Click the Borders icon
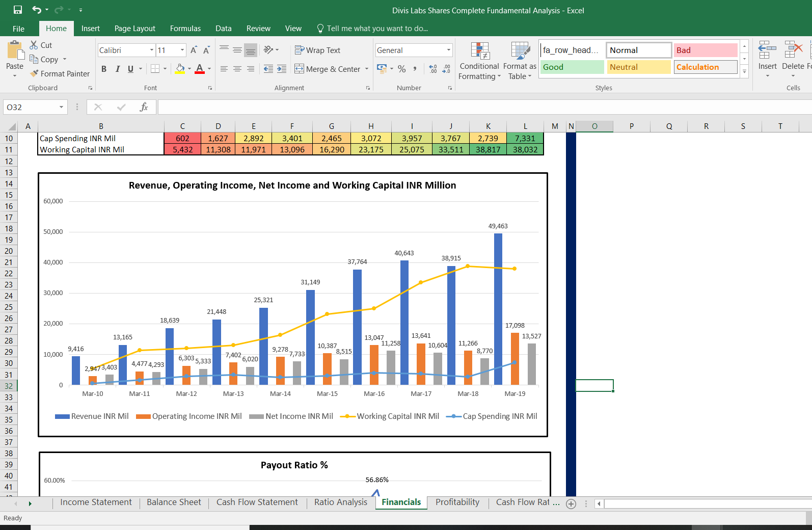 (155, 68)
